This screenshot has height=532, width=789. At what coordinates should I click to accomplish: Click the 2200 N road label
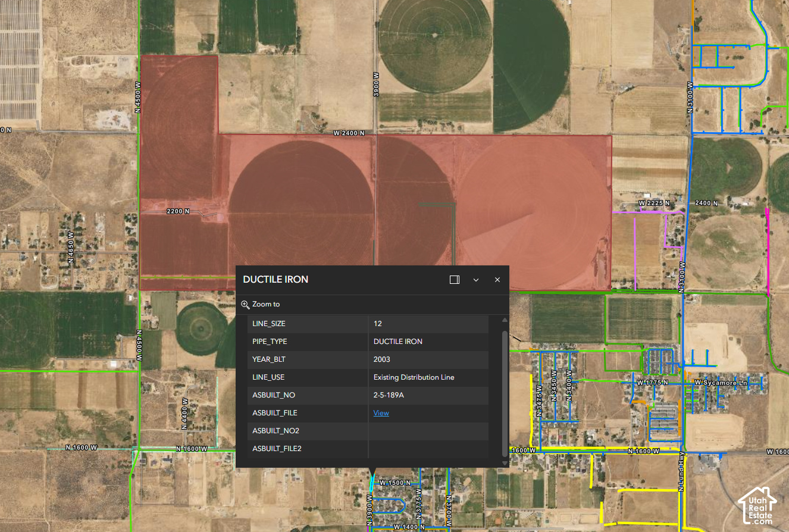coord(178,211)
